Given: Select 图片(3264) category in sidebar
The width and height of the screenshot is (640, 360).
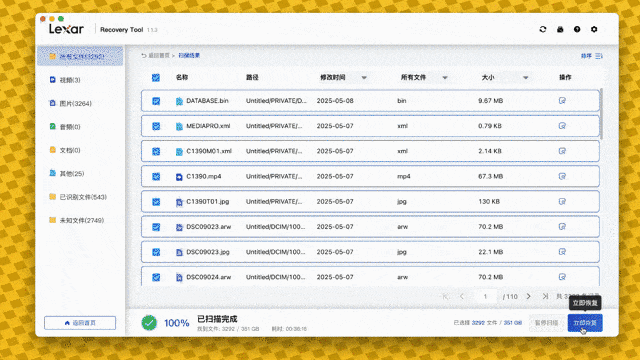Looking at the screenshot, I should tap(71, 104).
